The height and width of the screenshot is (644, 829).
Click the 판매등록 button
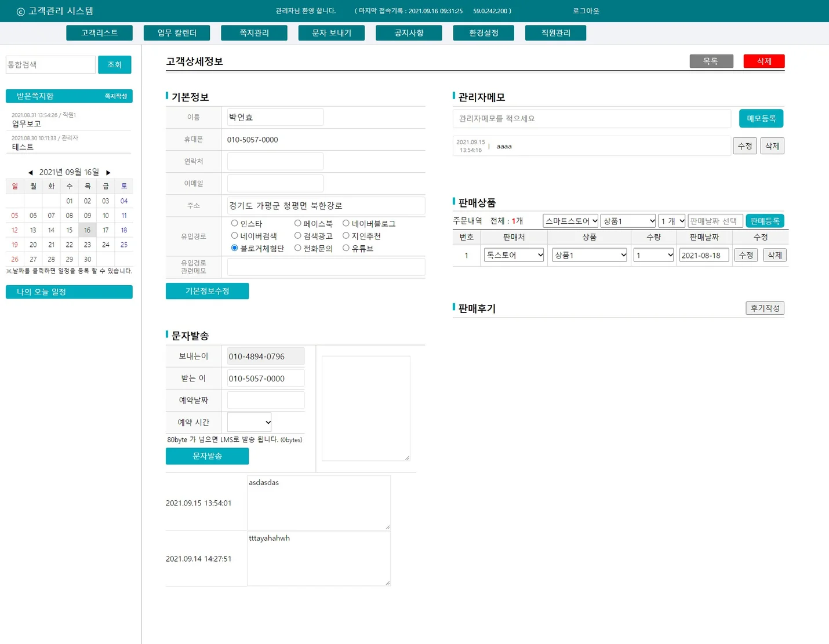point(765,221)
